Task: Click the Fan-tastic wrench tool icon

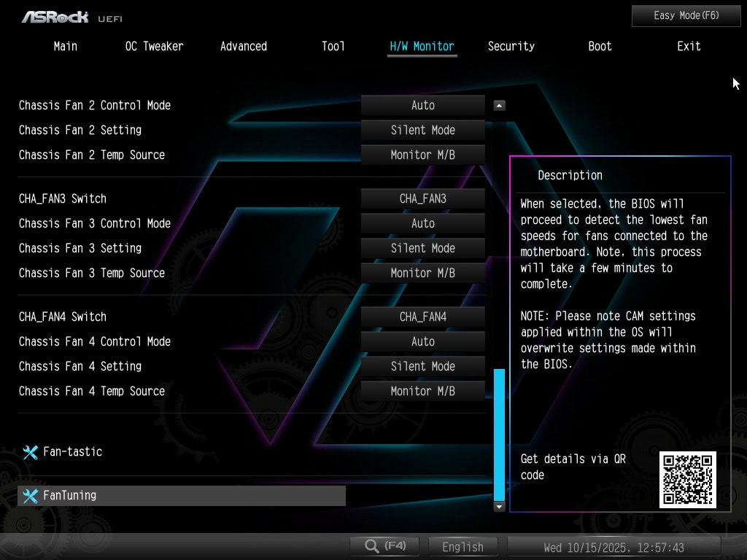Action: click(30, 452)
